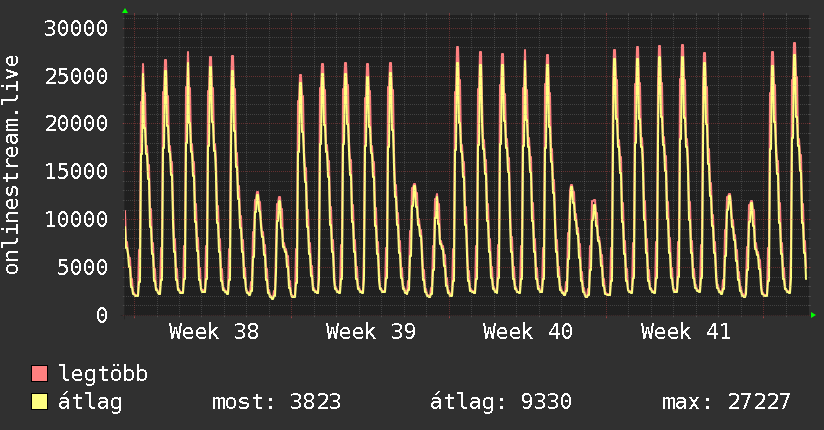Click the legtöbb legend label
824x430 pixels.
(x=103, y=373)
